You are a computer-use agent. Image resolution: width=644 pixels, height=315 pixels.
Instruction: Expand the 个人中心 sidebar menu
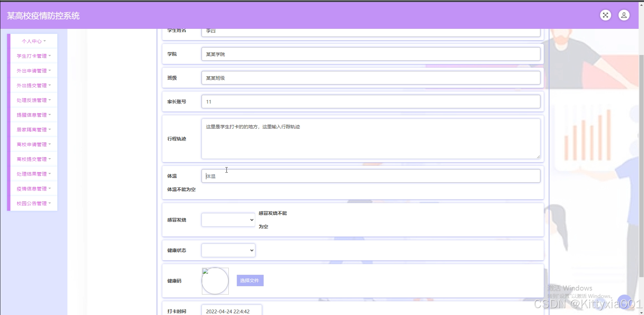point(34,41)
